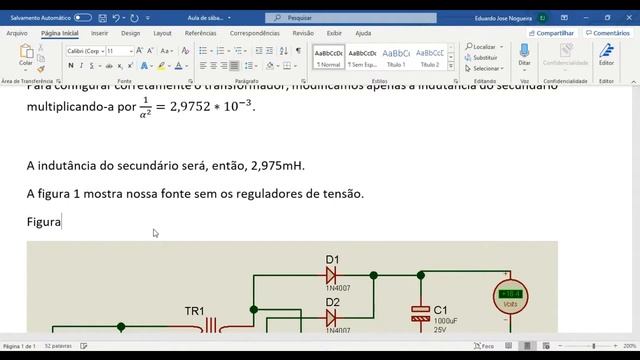
Task: Click the bullet list icon
Action: [203, 51]
